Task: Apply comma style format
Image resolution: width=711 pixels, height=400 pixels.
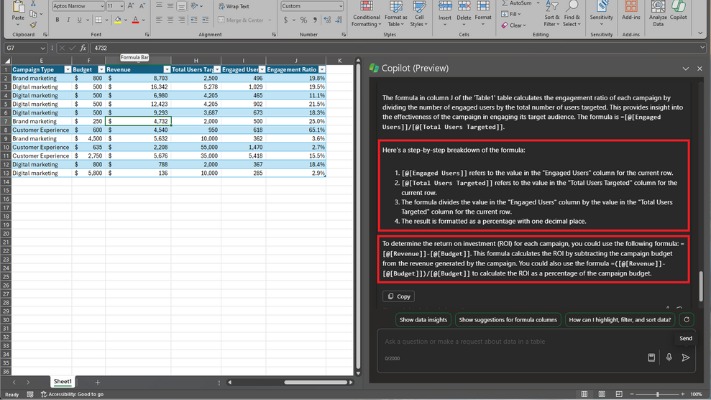Action: (x=315, y=20)
